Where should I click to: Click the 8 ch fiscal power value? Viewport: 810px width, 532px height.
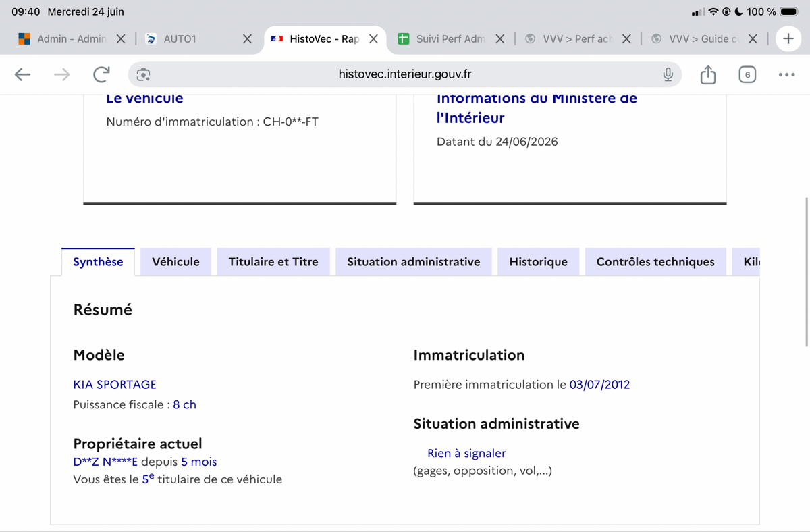pos(184,405)
